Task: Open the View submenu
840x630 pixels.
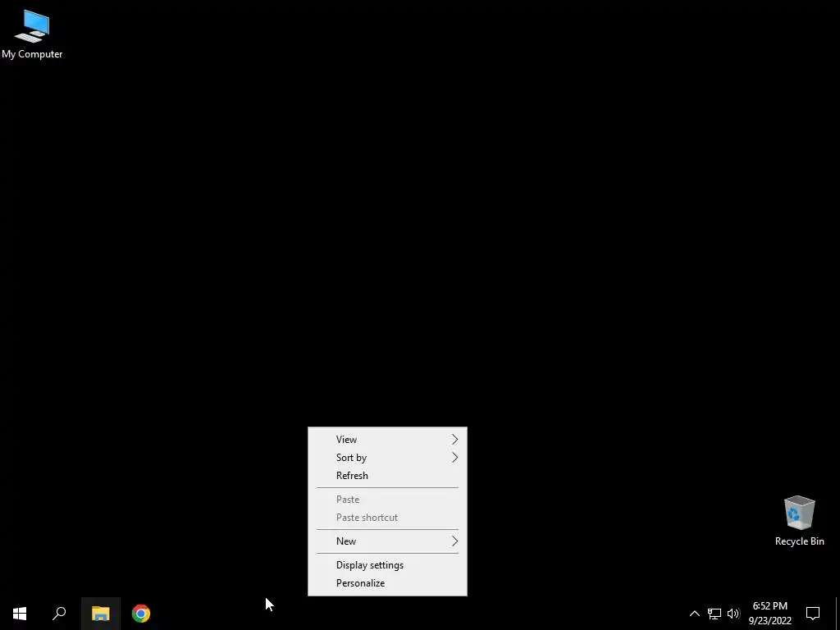Action: 387,440
